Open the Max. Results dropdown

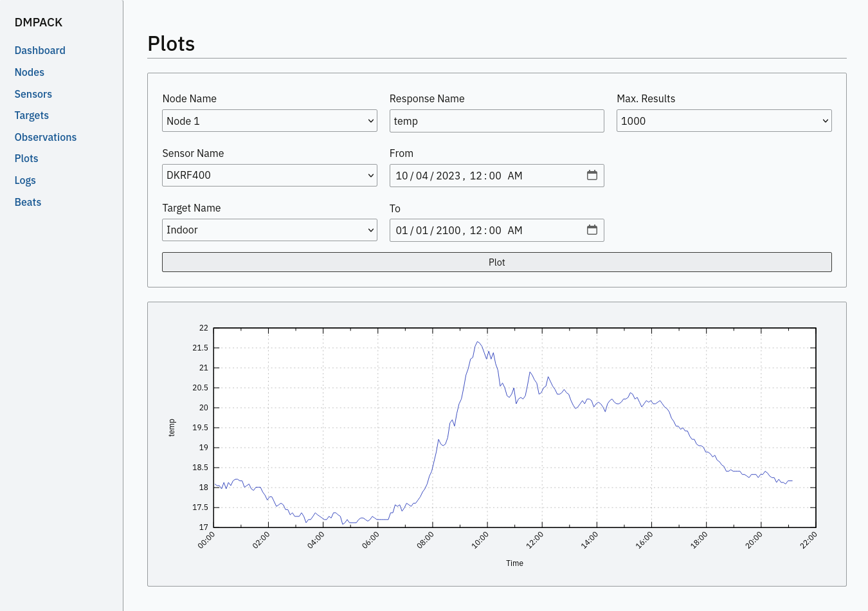tap(723, 121)
